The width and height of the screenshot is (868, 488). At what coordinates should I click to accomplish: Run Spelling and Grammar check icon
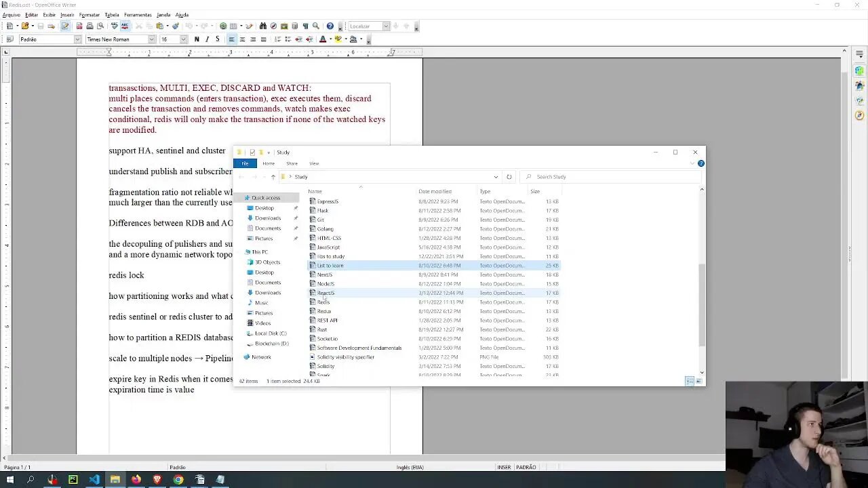114,26
